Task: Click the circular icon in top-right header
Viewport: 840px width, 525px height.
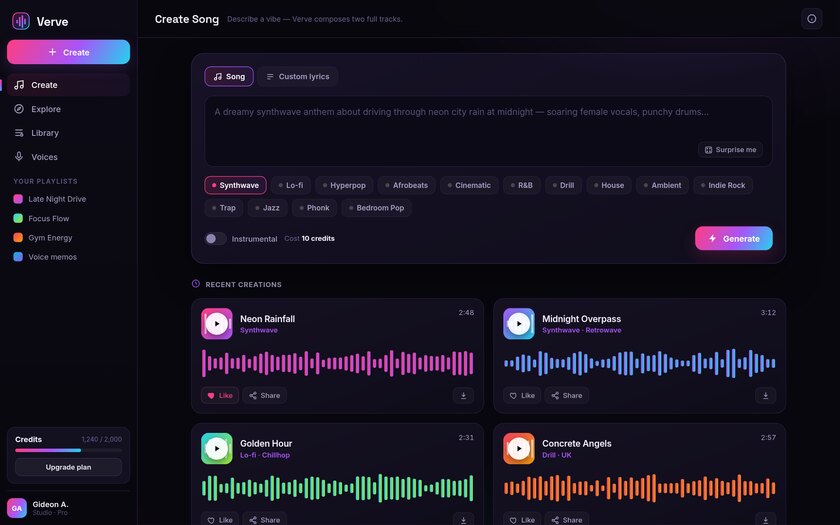Action: coord(812,19)
